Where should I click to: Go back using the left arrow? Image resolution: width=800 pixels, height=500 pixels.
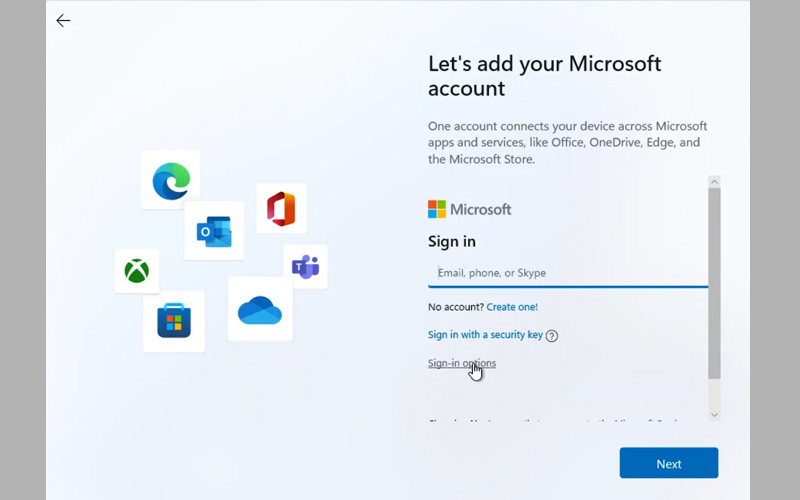point(63,20)
